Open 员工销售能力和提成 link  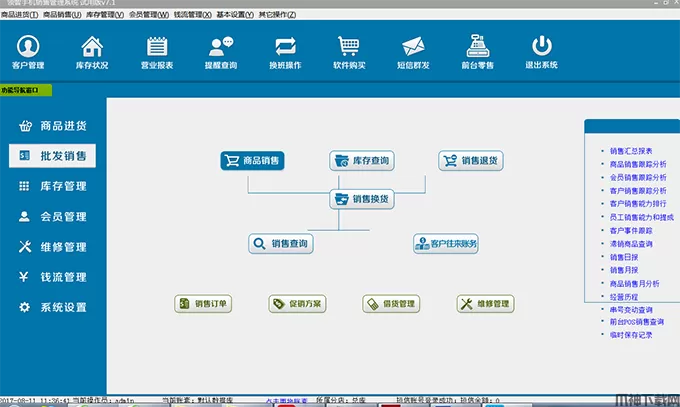point(641,217)
